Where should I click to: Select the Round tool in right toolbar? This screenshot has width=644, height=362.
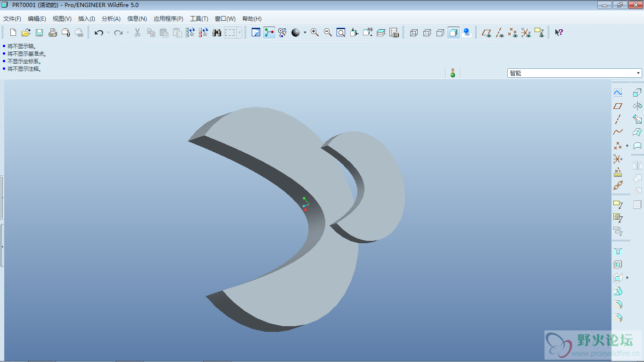tap(618, 304)
